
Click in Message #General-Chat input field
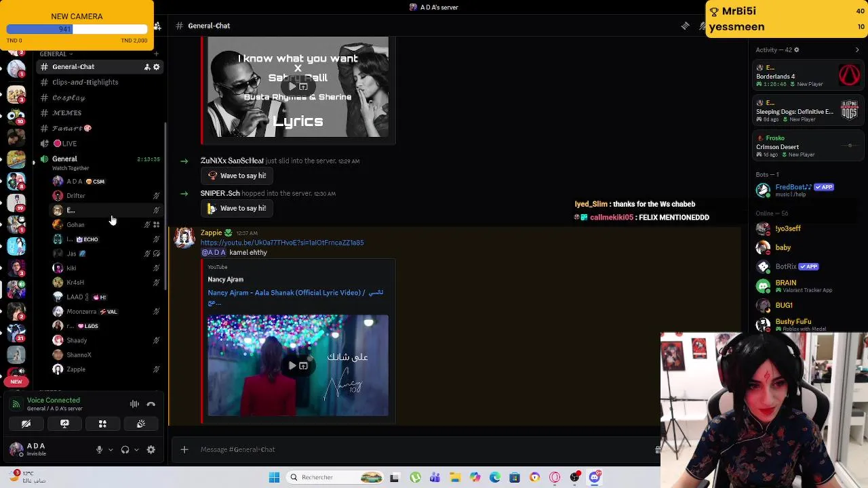point(420,449)
